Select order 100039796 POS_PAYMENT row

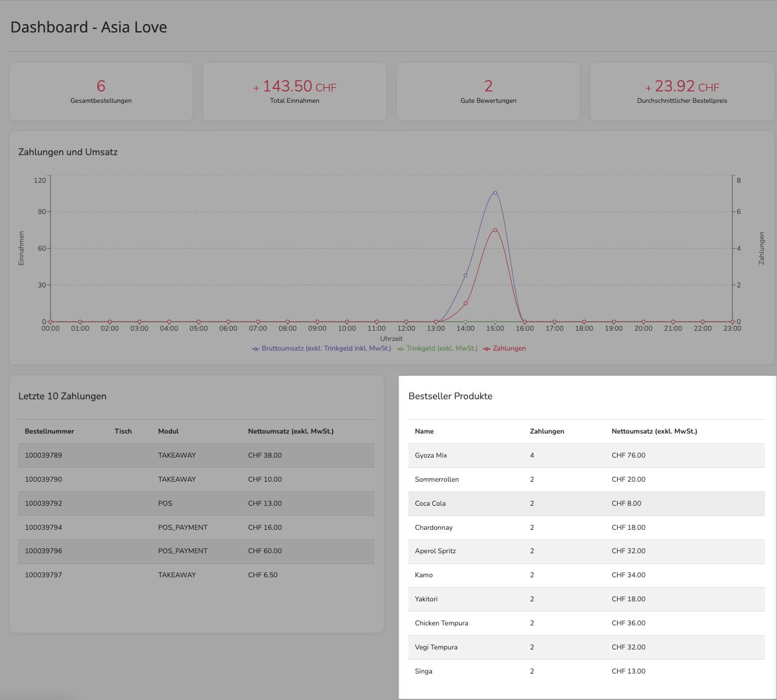[x=196, y=551]
